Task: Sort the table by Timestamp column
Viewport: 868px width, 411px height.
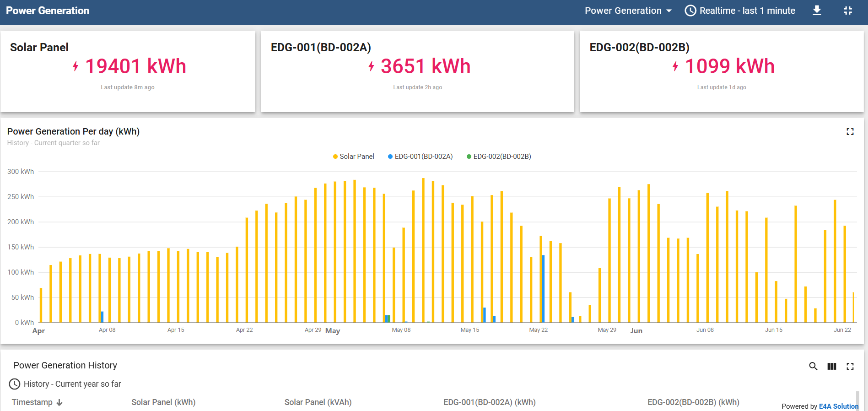Action: click(32, 402)
